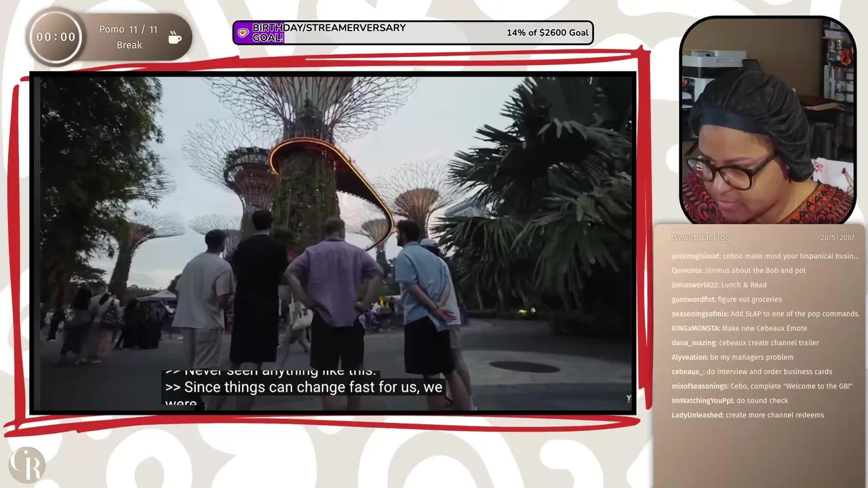Select ImWatchingYouPpl's "do sound check" task
The width and height of the screenshot is (868, 488).
pos(730,401)
